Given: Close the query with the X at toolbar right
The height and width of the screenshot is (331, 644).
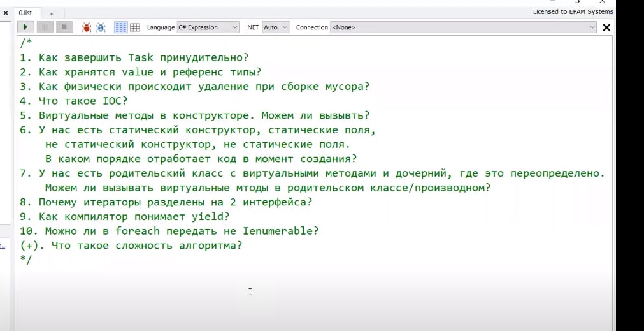Looking at the screenshot, I should click(x=606, y=27).
